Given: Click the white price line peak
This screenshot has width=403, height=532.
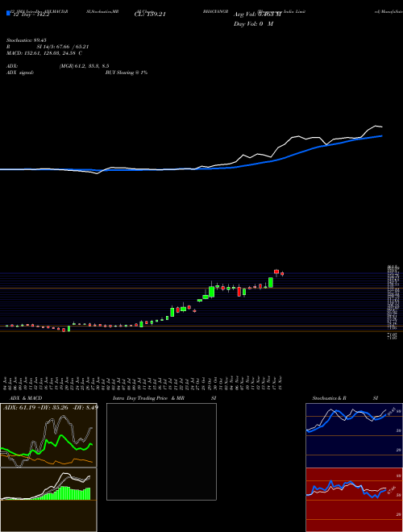Looking at the screenshot, I should pos(376,127).
